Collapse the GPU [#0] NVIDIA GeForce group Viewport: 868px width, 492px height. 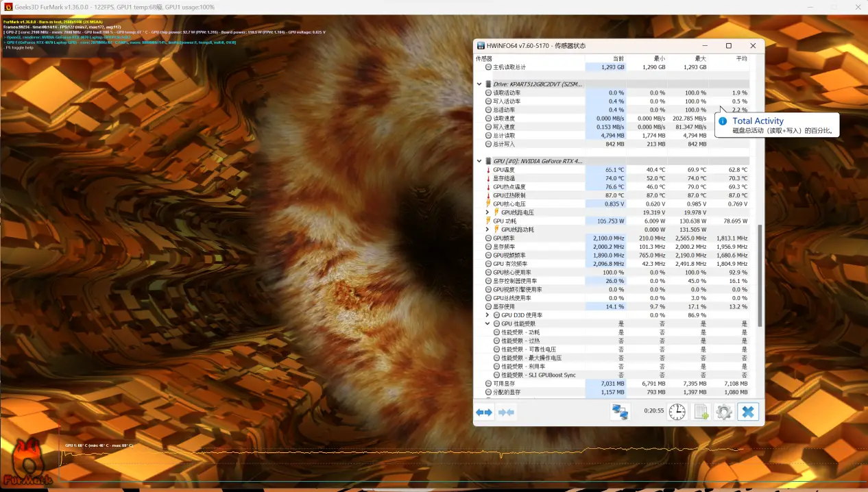[x=479, y=161]
